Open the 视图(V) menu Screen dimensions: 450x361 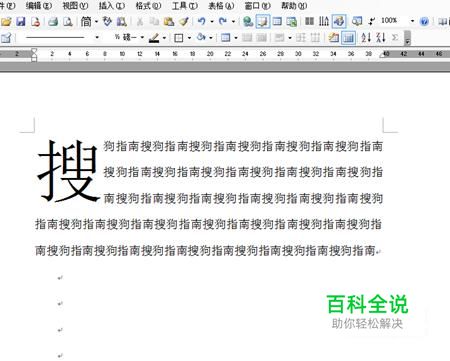pos(75,6)
